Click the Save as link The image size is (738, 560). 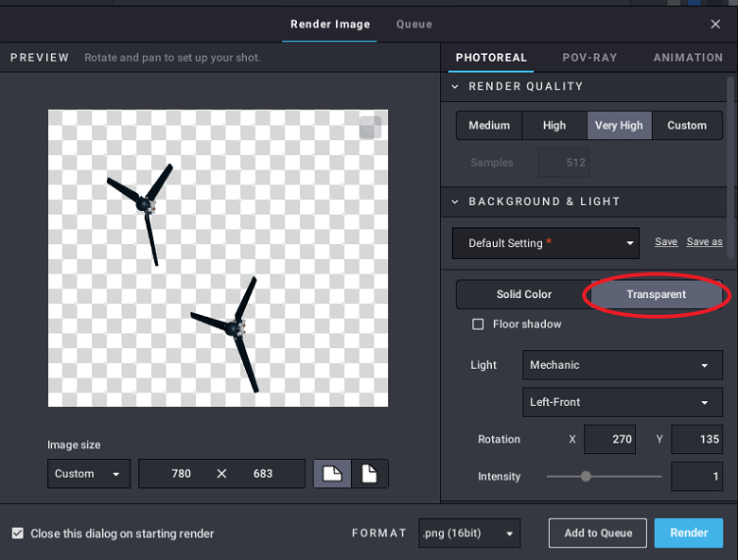coord(704,242)
